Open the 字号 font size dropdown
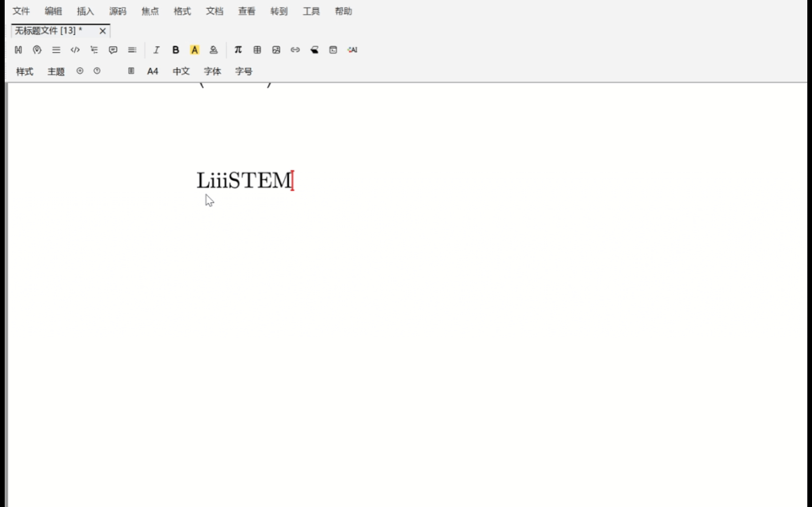The height and width of the screenshot is (507, 812). pyautogui.click(x=244, y=71)
